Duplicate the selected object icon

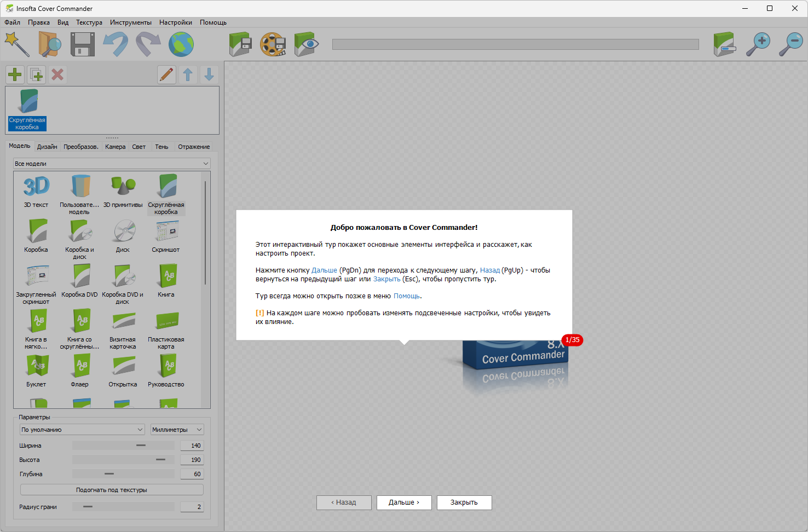coord(37,74)
